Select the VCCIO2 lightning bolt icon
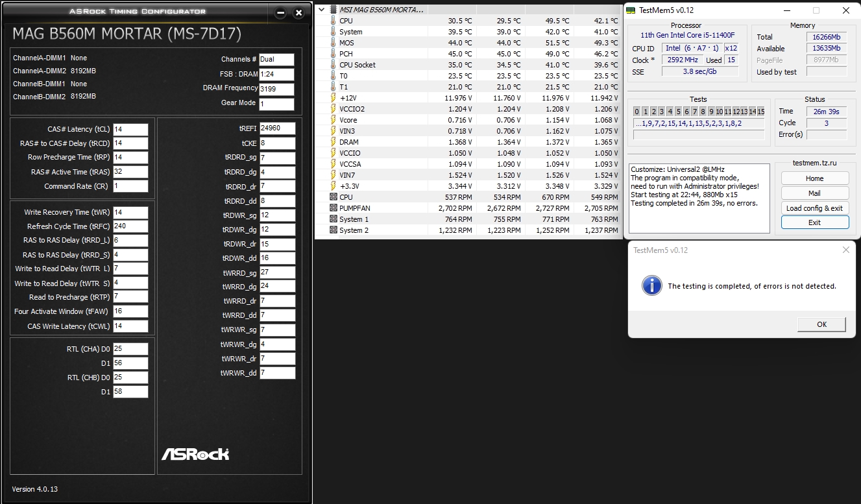861x504 pixels. coord(333,109)
